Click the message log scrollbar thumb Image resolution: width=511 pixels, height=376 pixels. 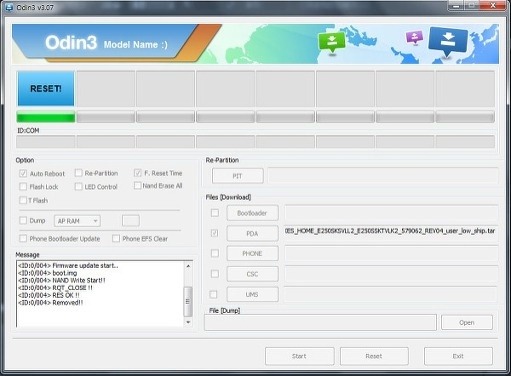188,301
